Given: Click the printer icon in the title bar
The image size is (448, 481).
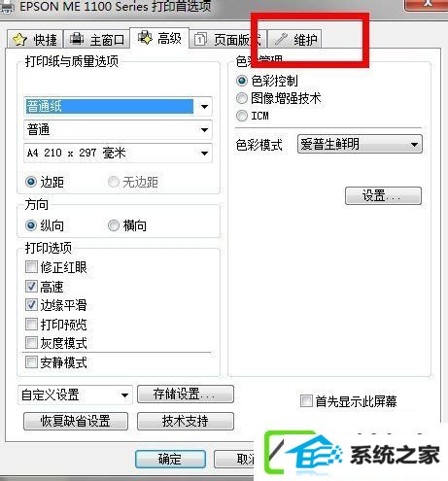Looking at the screenshot, I should [7, 8].
